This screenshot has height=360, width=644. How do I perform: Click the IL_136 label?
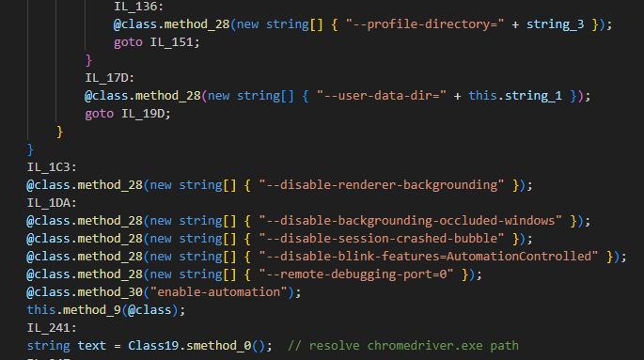138,7
